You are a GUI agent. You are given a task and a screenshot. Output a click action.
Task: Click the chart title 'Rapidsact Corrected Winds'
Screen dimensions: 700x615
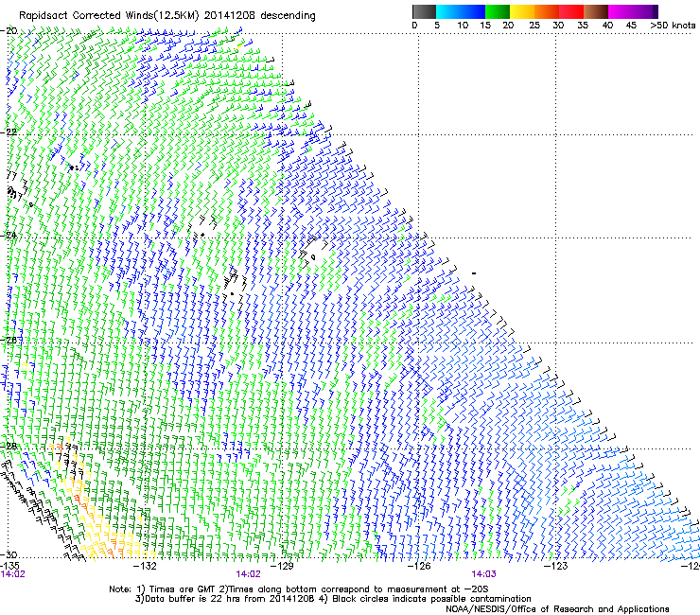point(88,16)
